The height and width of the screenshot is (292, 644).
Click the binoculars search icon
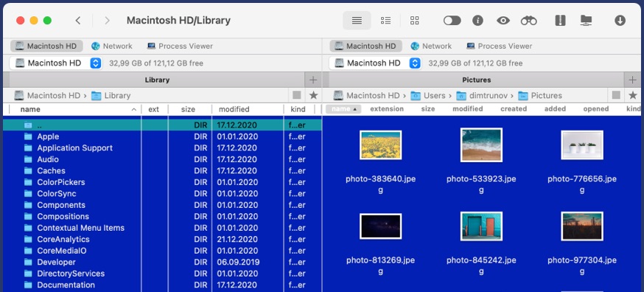coord(528,21)
